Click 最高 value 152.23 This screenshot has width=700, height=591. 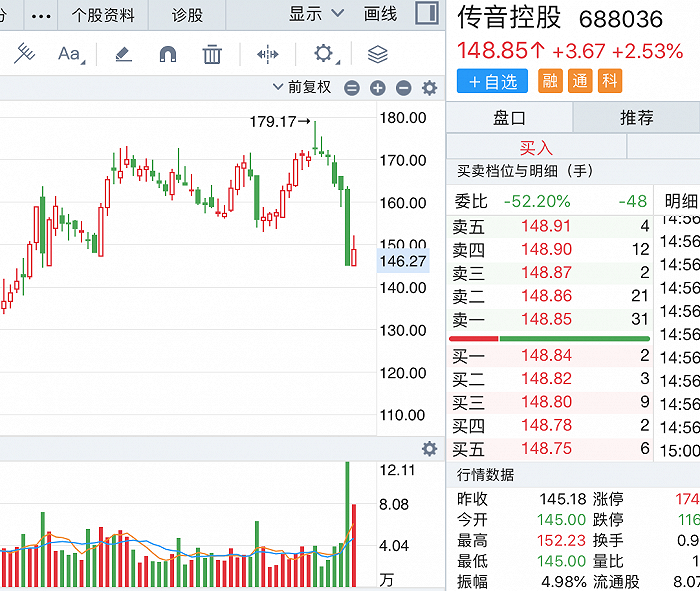click(x=561, y=541)
